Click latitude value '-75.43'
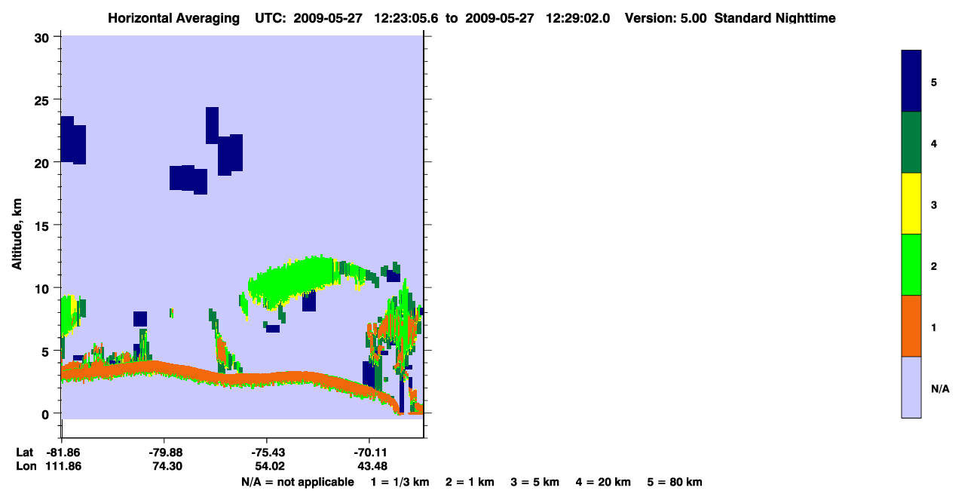 pos(267,452)
